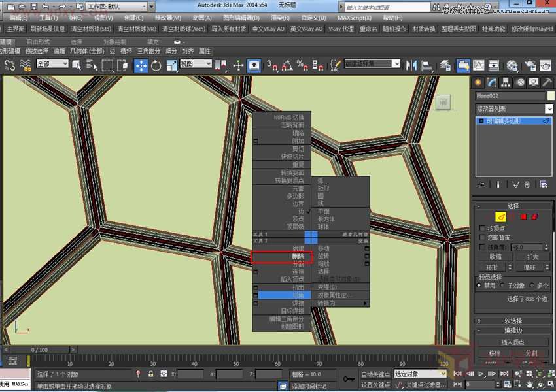Open the Render Setup icon
556x392 pixels.
click(x=530, y=65)
